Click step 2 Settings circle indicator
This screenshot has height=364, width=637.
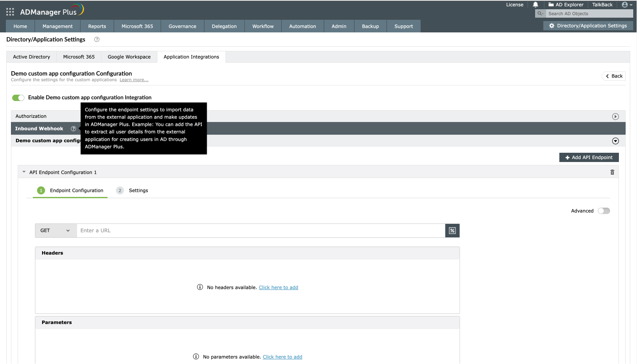click(x=120, y=190)
